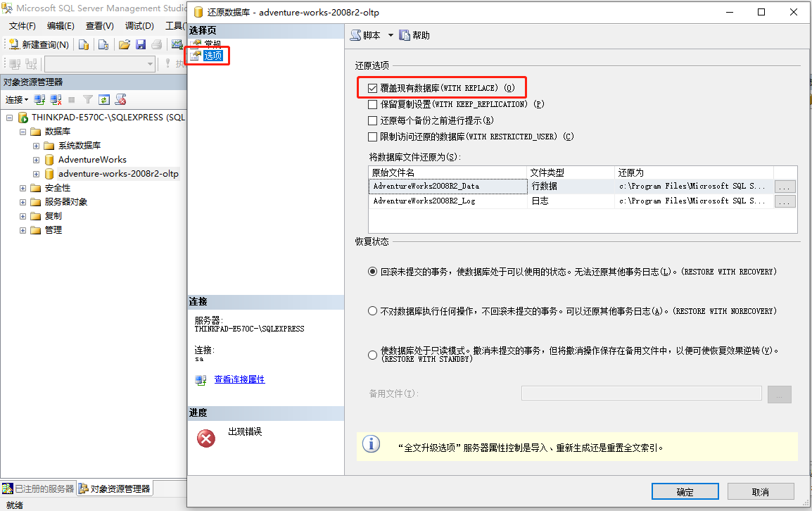Image resolution: width=812 pixels, height=511 pixels.
Task: Click the funnel filter icon
Action: point(87,99)
